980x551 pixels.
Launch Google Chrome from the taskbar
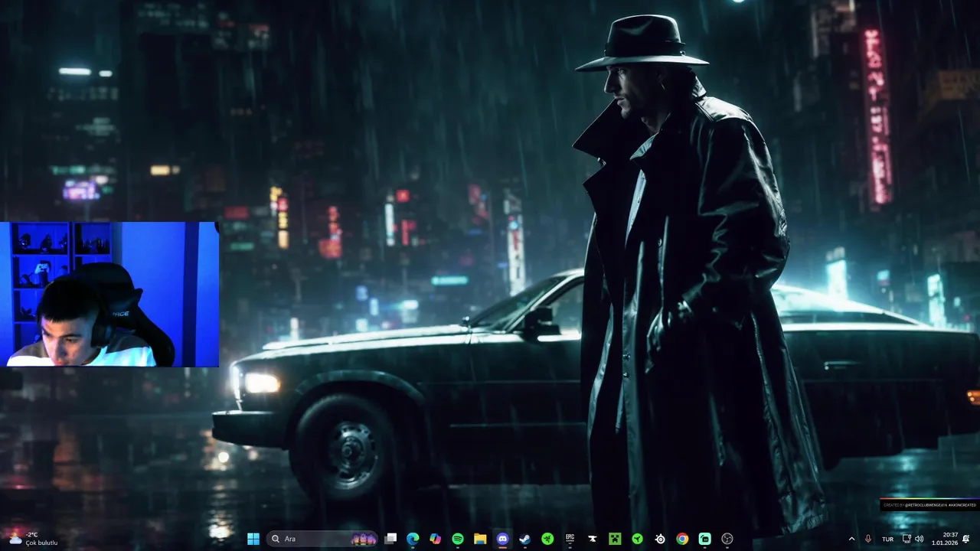tap(682, 539)
